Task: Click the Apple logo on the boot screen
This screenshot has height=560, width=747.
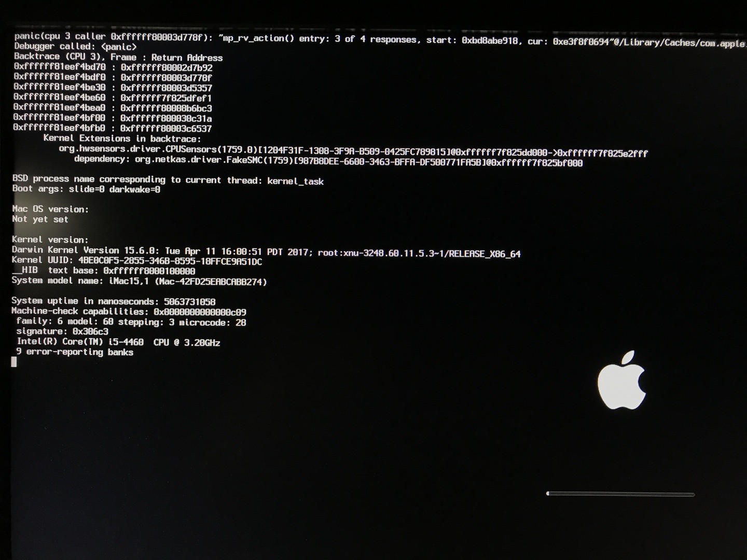Action: click(621, 380)
